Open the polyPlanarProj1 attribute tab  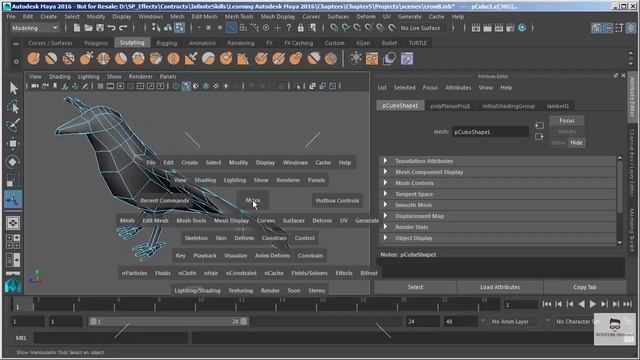pos(450,106)
